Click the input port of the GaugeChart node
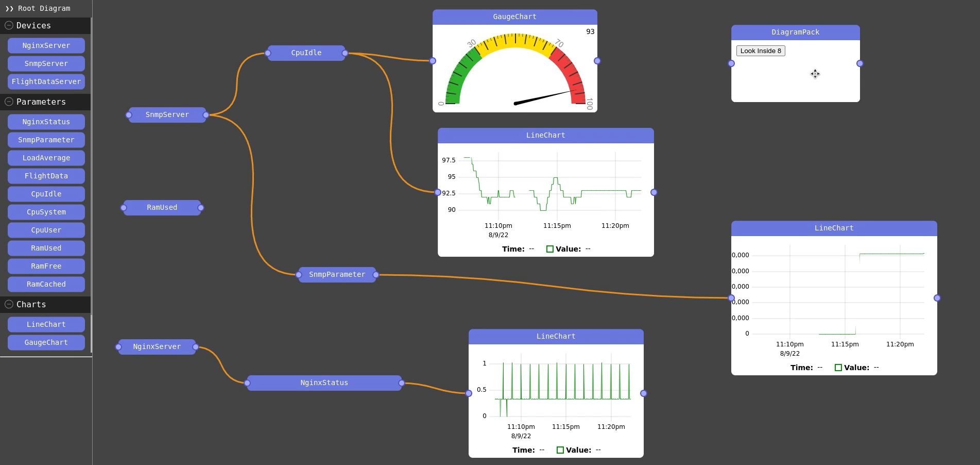The image size is (980, 465). (432, 61)
